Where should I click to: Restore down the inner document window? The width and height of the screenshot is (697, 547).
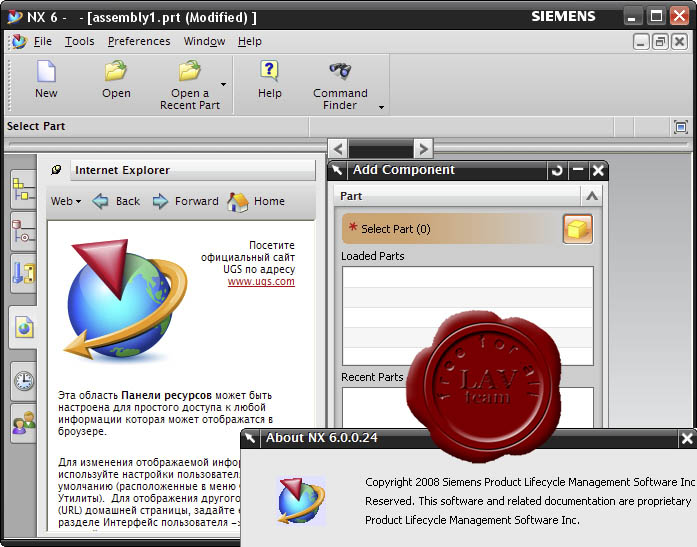(x=660, y=42)
